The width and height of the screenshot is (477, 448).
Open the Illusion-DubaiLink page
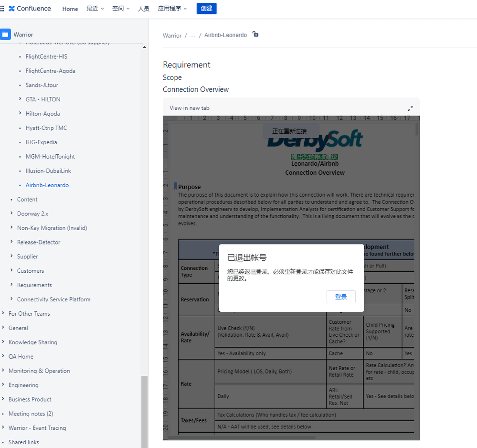point(48,171)
